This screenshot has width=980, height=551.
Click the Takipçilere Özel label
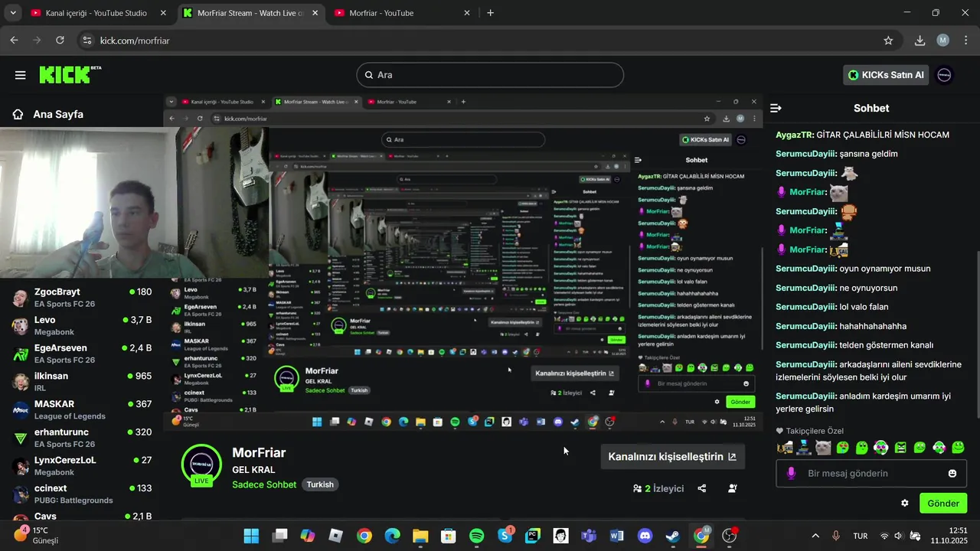[814, 431]
